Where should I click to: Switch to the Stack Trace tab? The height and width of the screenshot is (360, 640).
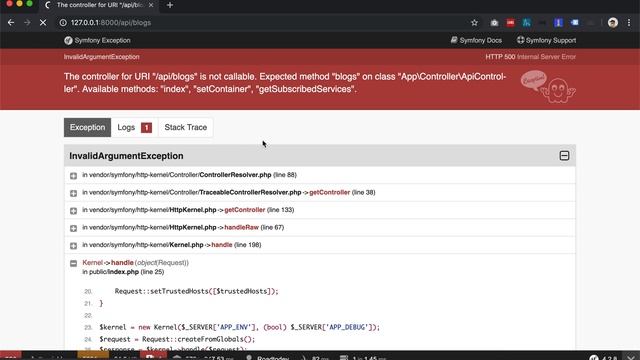(x=186, y=127)
